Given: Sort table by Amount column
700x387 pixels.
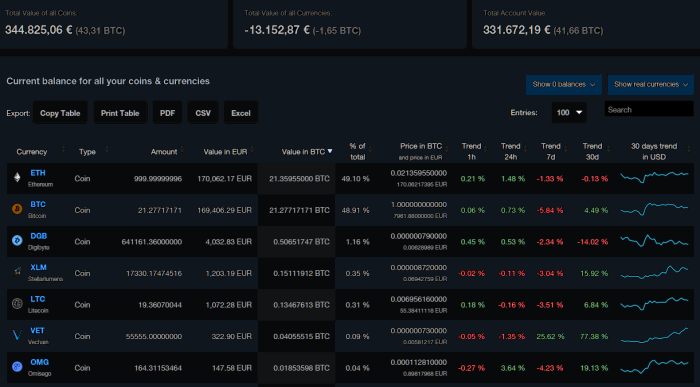Looking at the screenshot, I should (x=163, y=152).
